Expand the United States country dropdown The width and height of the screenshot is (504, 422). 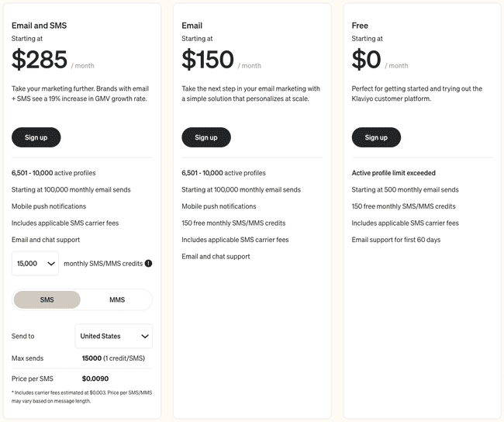tap(114, 337)
